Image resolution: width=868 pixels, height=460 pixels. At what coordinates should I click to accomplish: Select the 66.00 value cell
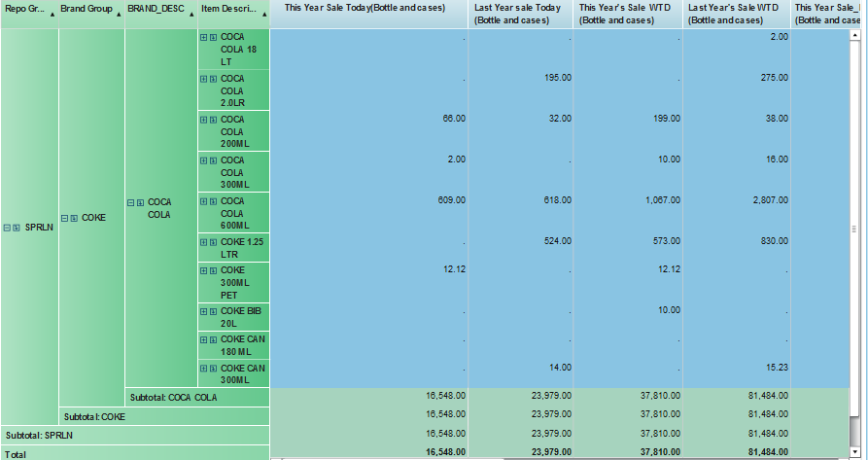click(x=454, y=119)
